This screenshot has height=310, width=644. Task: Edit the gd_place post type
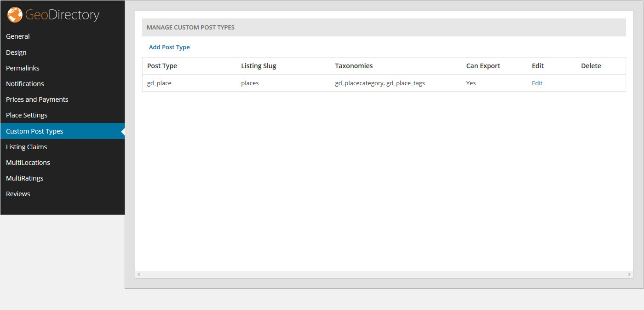pyautogui.click(x=537, y=83)
